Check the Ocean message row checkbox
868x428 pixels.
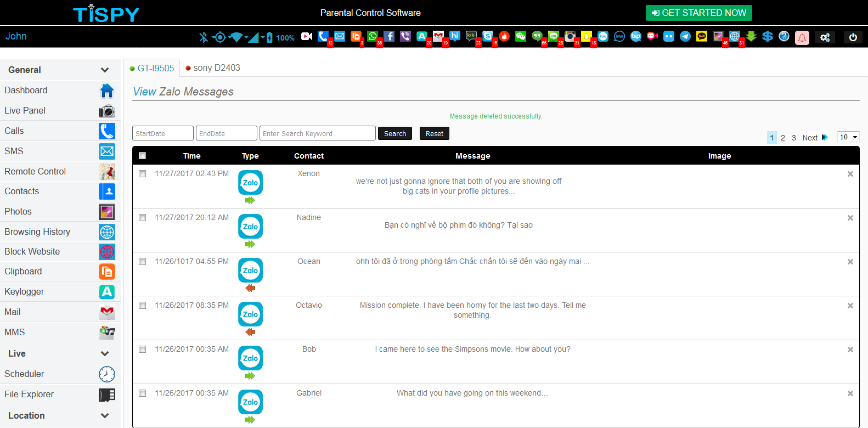coord(143,261)
